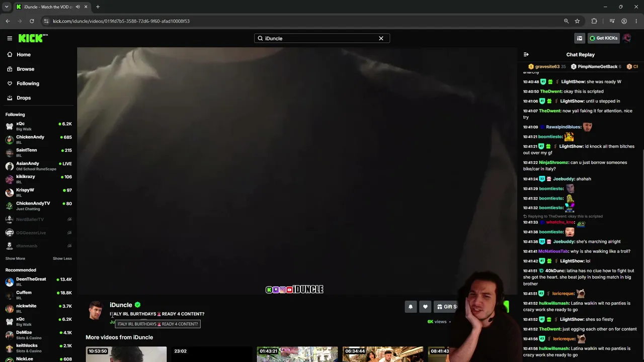The height and width of the screenshot is (362, 644).
Task: Click PimpNameGetBack in chat leaderboard
Action: point(596,66)
